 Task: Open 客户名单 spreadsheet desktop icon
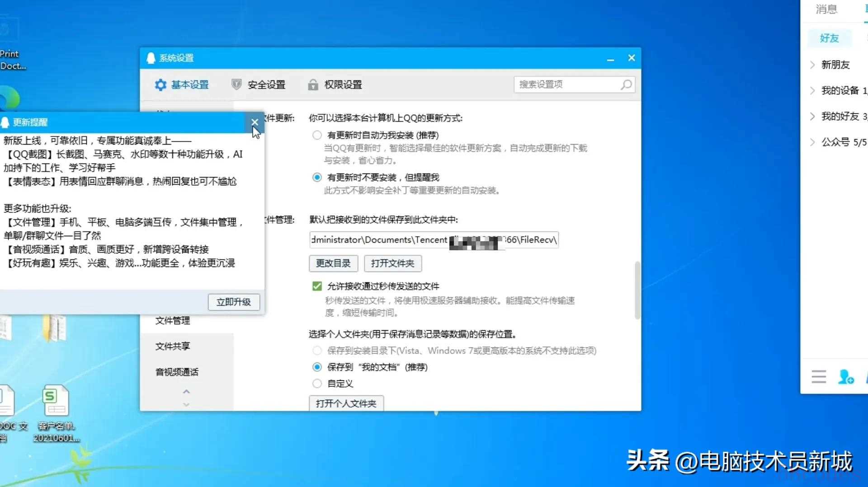[57, 413]
